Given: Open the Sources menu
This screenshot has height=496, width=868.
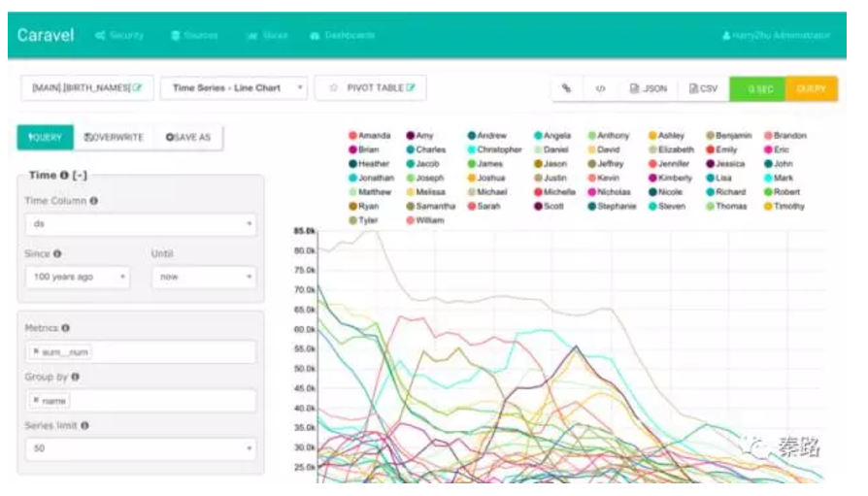Looking at the screenshot, I should 194,35.
